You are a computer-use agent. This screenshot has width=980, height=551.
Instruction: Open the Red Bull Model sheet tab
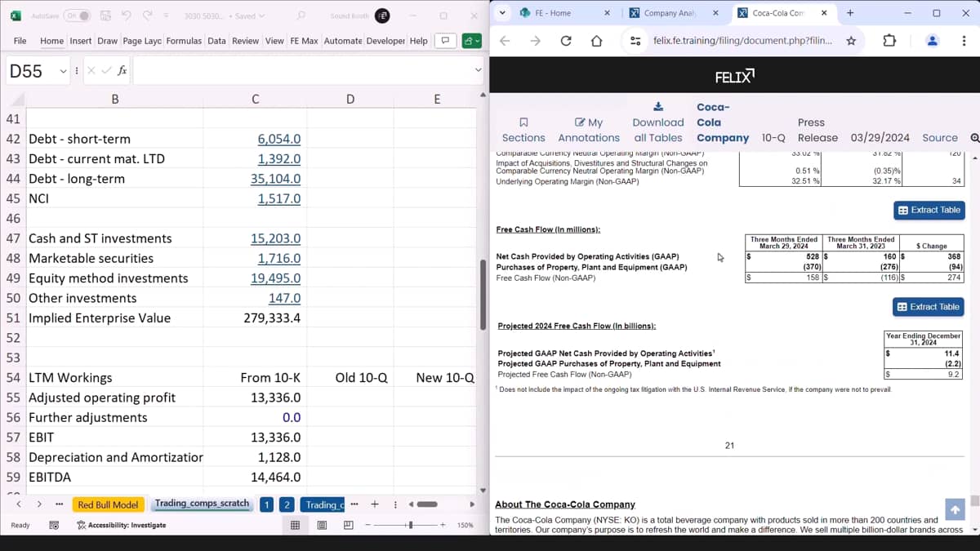coord(108,504)
